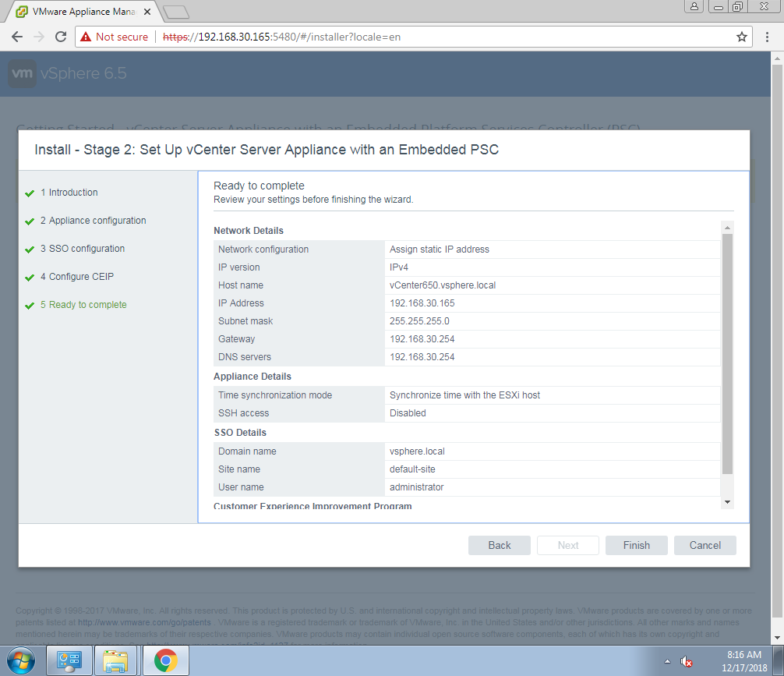Screen dimensions: 784x676
Task: Click the IPv4 value cell
Action: pyautogui.click(x=553, y=267)
